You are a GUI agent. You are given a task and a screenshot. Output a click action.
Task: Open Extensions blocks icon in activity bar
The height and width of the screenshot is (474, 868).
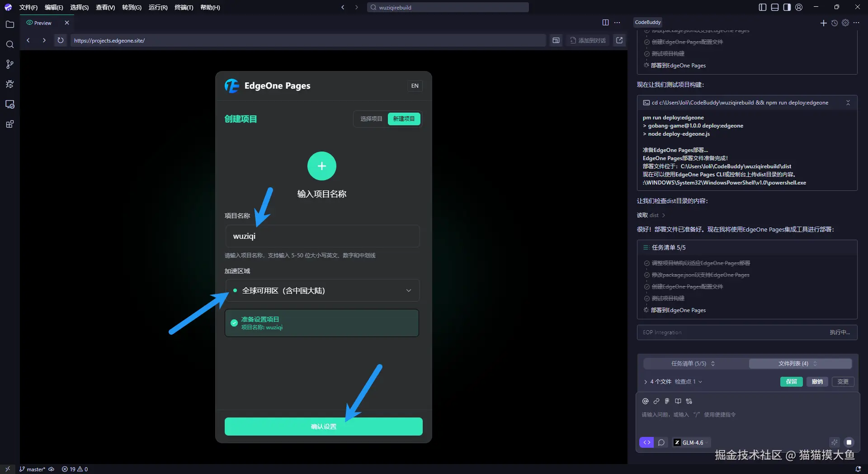9,124
